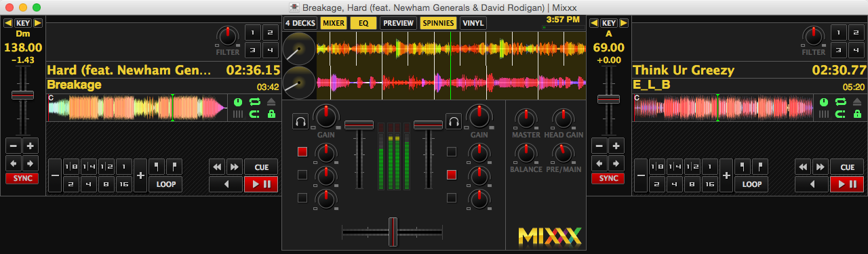Double loop with plus on Breakage deck
The width and height of the screenshot is (868, 254).
[x=140, y=175]
